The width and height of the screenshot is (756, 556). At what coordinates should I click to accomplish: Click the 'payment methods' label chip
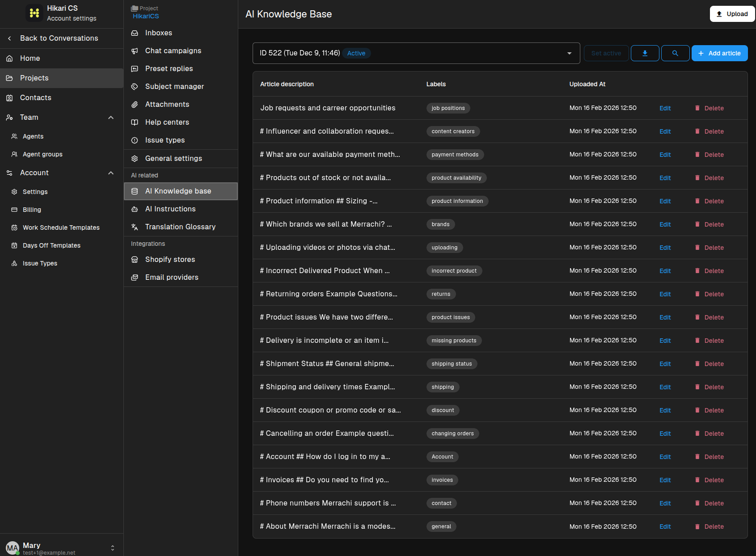pyautogui.click(x=455, y=155)
